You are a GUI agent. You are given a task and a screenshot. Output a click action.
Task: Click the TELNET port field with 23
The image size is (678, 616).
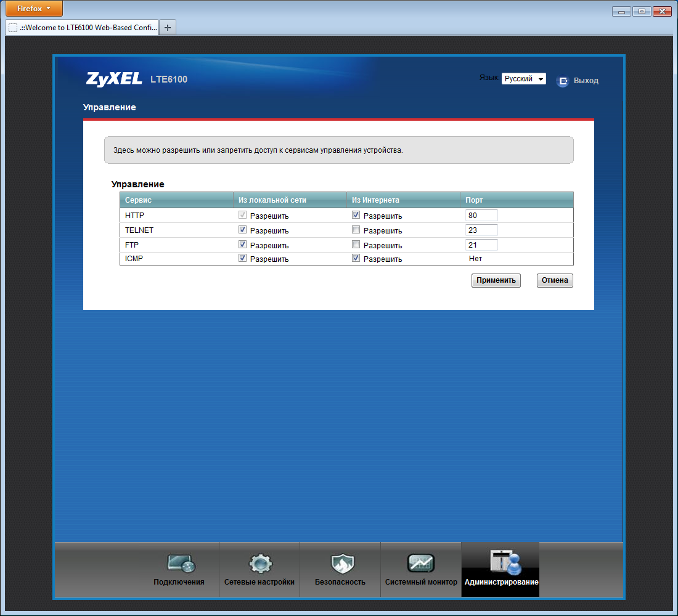coord(481,230)
